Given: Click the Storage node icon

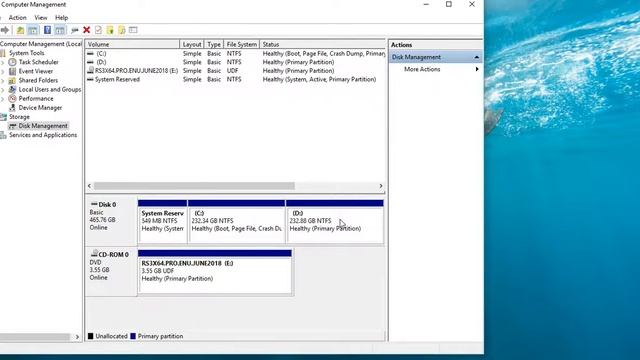Looking at the screenshot, I should click(3, 117).
